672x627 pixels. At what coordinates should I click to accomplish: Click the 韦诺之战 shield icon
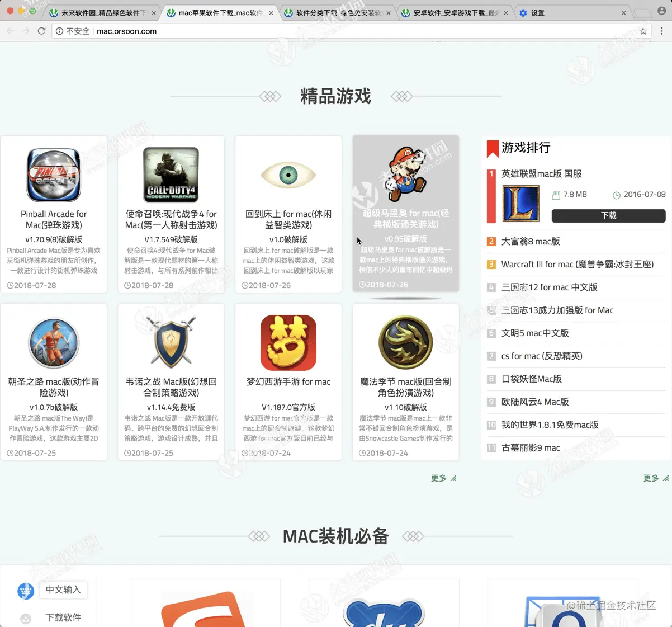pyautogui.click(x=171, y=341)
